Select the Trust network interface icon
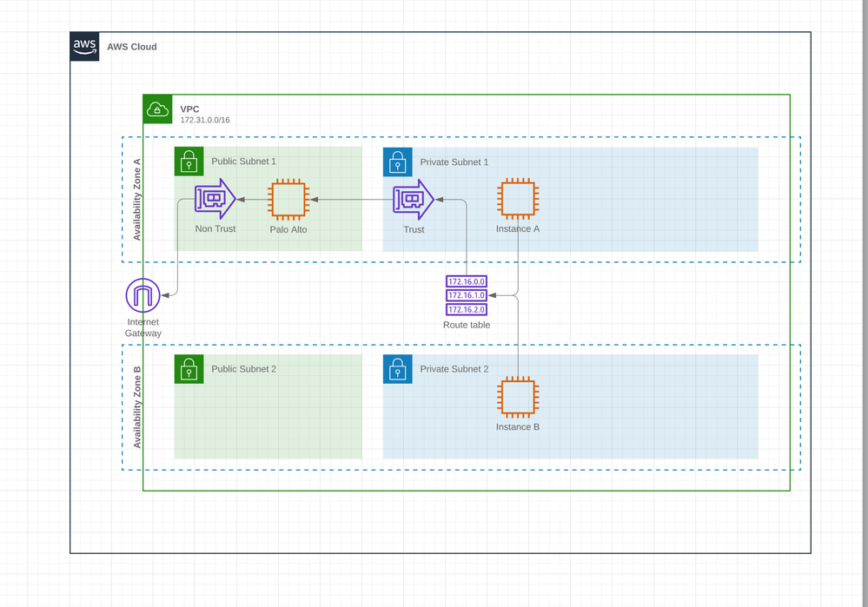868x607 pixels. pyautogui.click(x=414, y=200)
